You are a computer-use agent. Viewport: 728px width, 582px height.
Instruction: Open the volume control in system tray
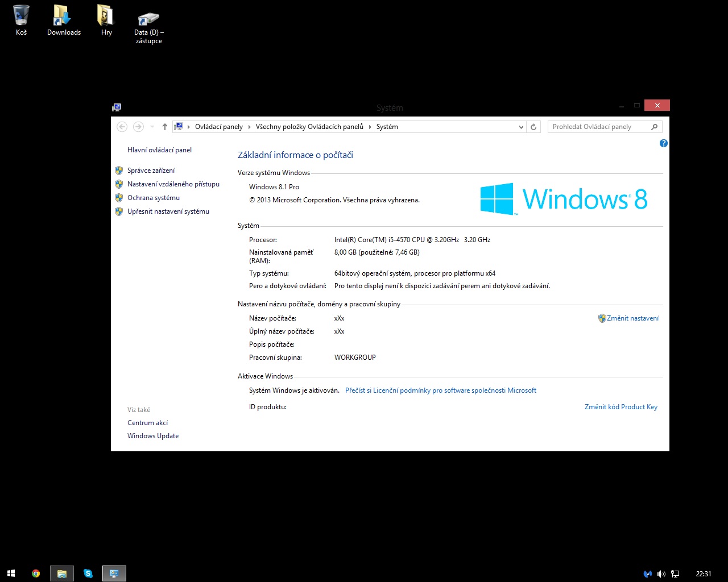click(661, 574)
